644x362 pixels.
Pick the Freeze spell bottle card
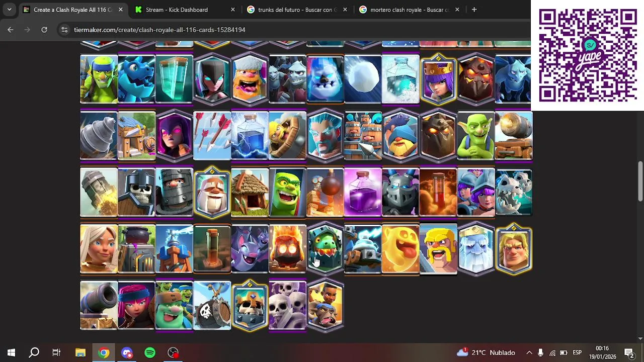[x=400, y=79]
